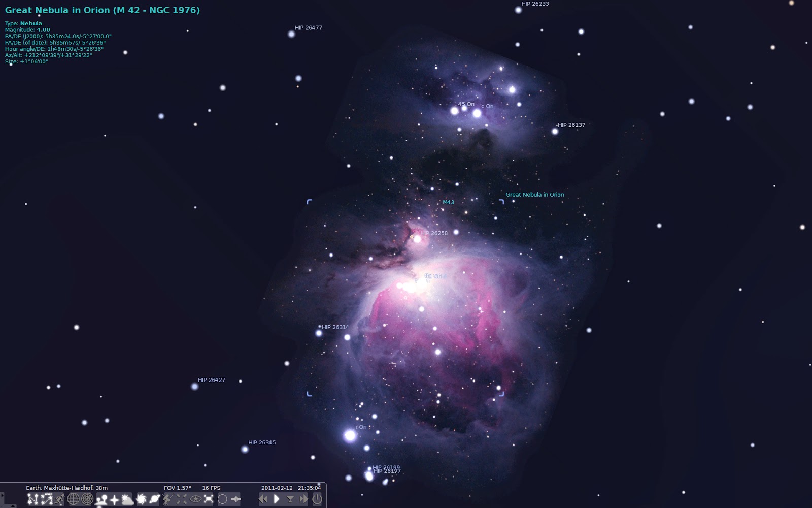The height and width of the screenshot is (508, 812).
Task: Click the Type: Nebula info line
Action: tap(23, 23)
